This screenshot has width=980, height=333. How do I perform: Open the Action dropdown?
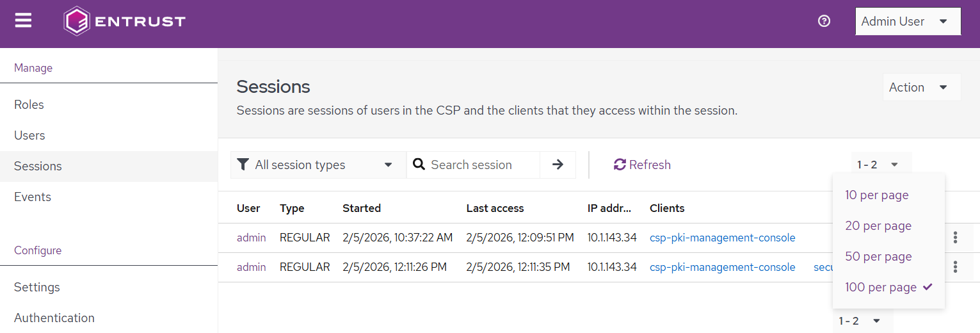(920, 87)
